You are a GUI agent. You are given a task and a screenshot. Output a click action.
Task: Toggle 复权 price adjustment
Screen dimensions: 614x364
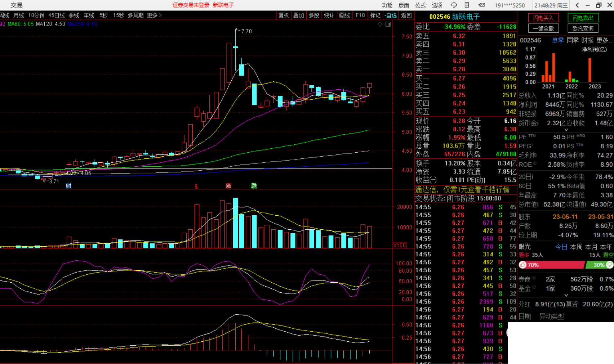(284, 15)
